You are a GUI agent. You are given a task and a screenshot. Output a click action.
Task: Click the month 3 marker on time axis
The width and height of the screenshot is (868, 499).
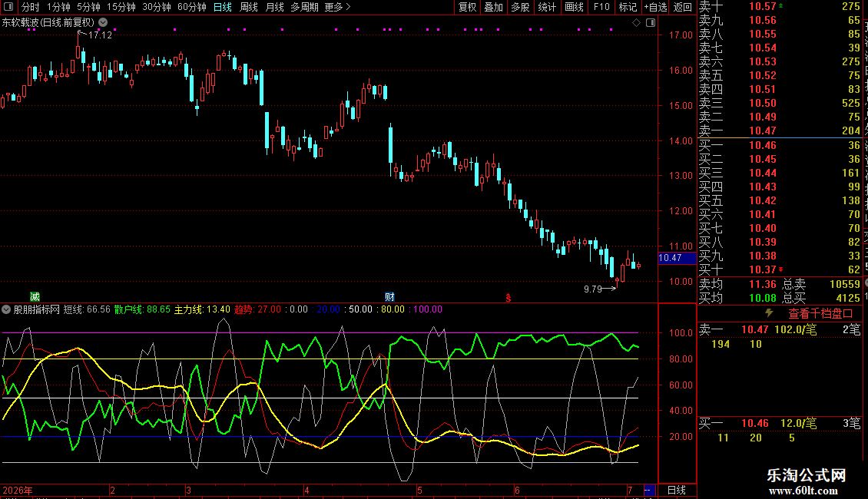(x=188, y=490)
